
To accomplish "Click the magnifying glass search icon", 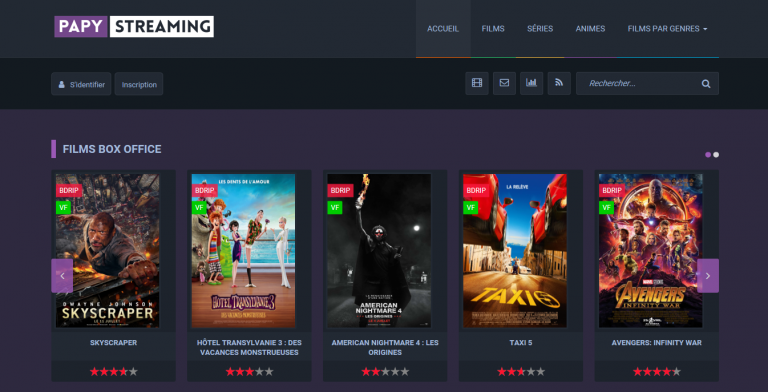I will 706,84.
